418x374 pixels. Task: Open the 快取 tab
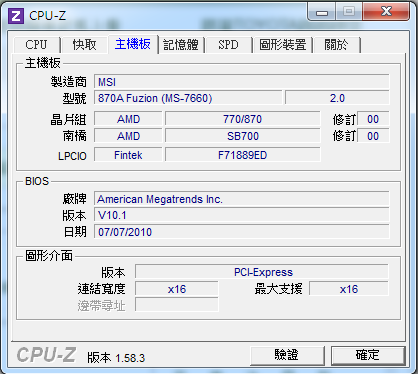tap(84, 45)
